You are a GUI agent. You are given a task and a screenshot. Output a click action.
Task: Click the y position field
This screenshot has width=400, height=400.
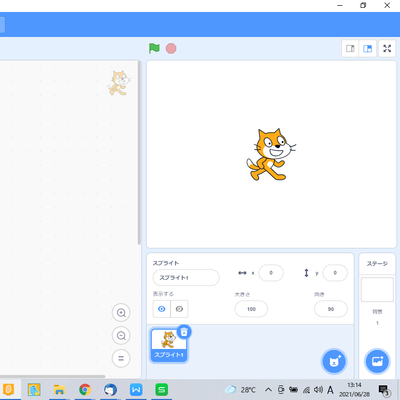335,273
